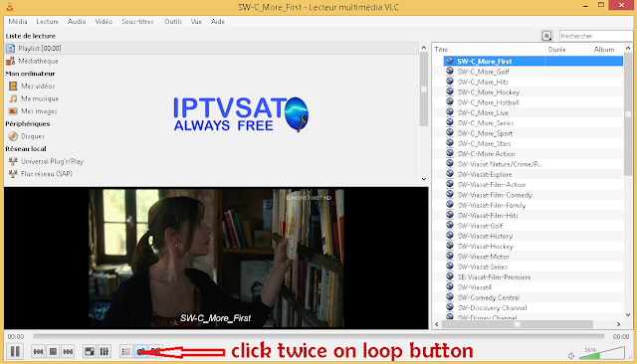The height and width of the screenshot is (364, 637).
Task: Click the globe icon beside SW-C_More_Hotboll
Action: [449, 101]
